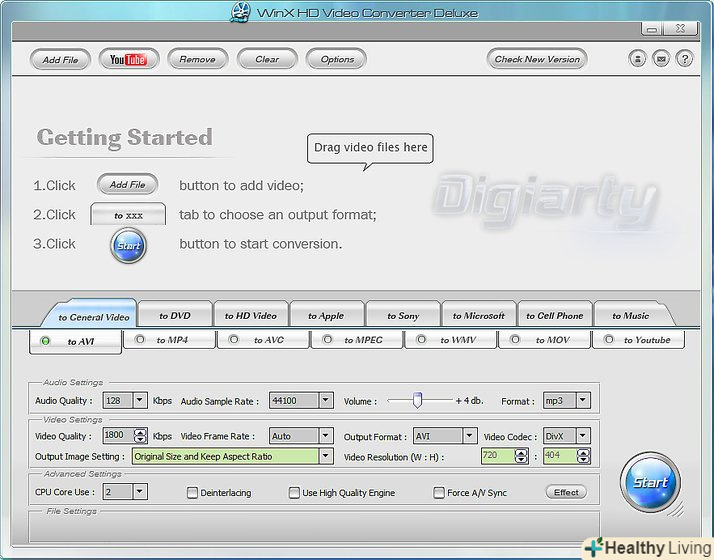Select the to MP4 radio option
The height and width of the screenshot is (560, 714).
click(x=141, y=340)
